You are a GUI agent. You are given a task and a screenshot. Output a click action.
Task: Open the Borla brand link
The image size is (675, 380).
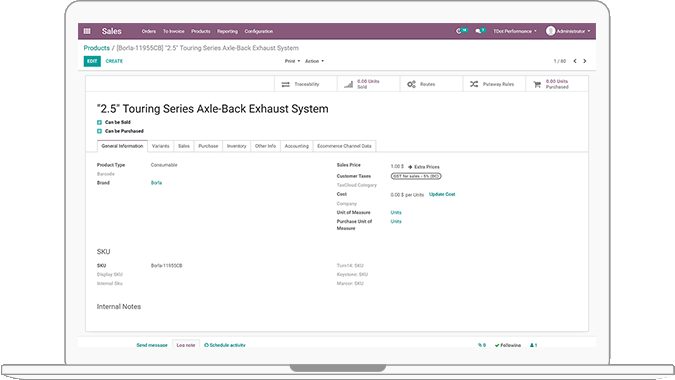(156, 183)
